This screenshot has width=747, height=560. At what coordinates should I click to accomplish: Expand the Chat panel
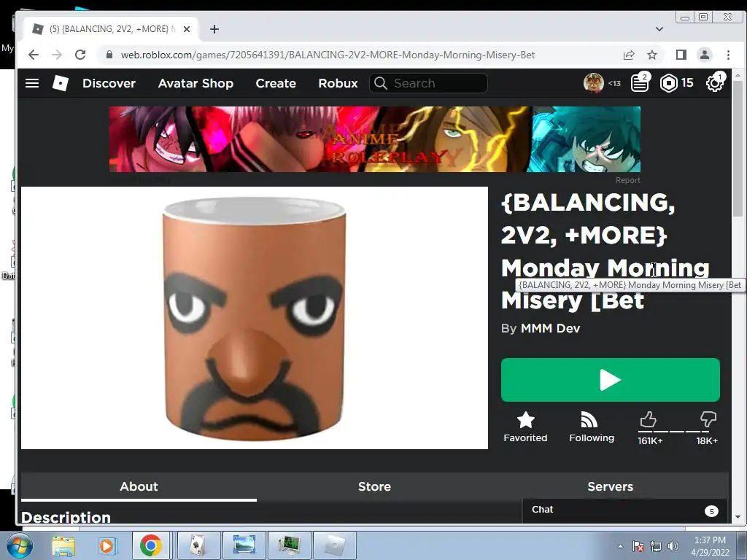click(x=624, y=510)
